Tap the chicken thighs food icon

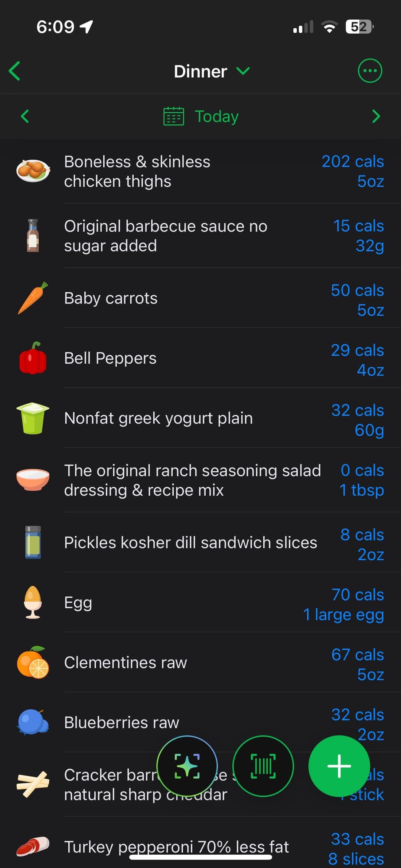coord(33,171)
